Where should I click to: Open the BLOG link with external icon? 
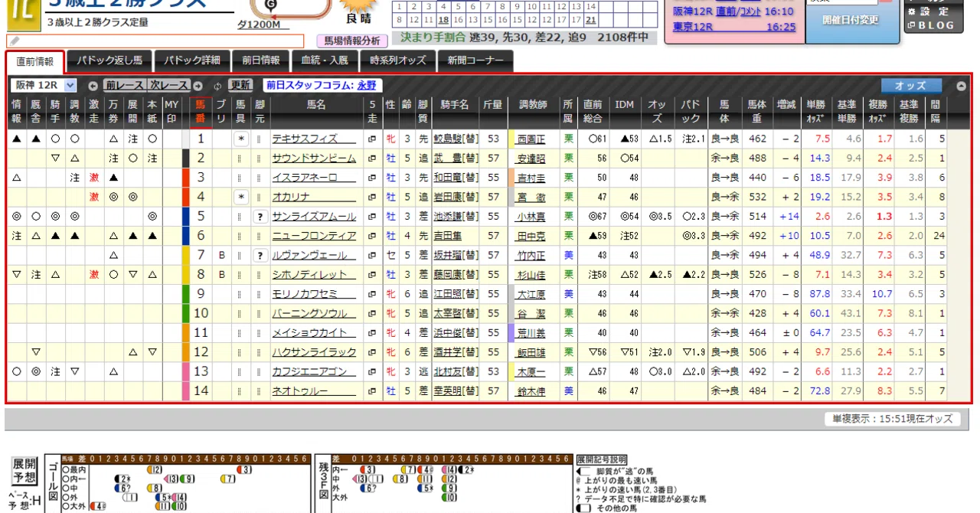[x=930, y=25]
